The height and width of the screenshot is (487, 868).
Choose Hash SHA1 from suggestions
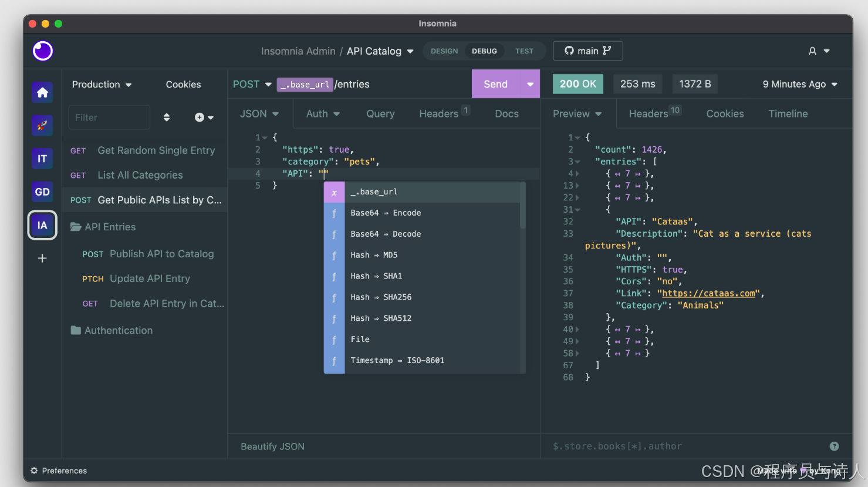[422, 277]
